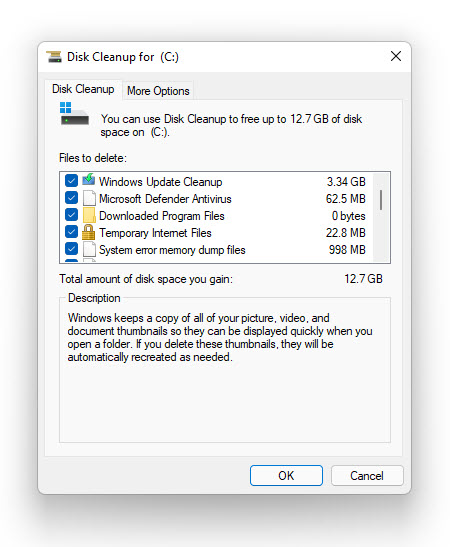Select the Windows Update Cleanup row label
450x547 pixels.
pyautogui.click(x=160, y=182)
